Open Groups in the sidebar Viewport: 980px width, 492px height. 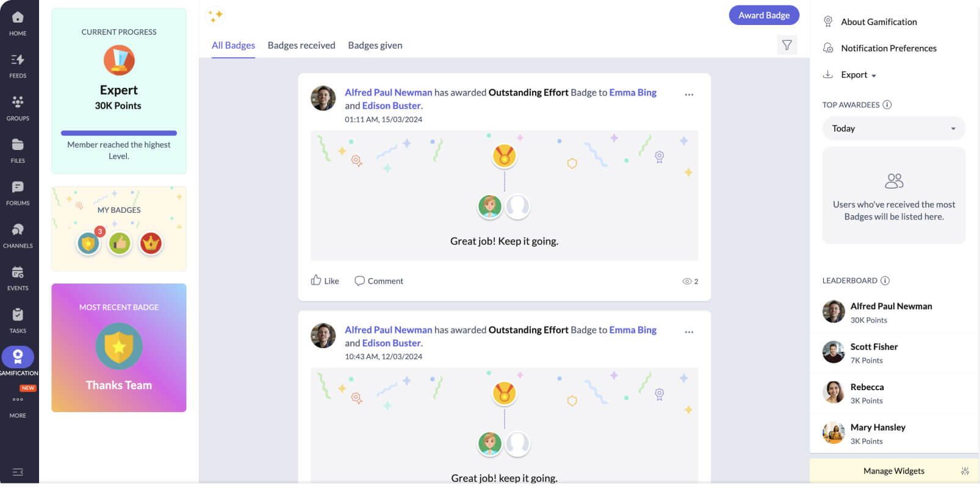coord(18,108)
